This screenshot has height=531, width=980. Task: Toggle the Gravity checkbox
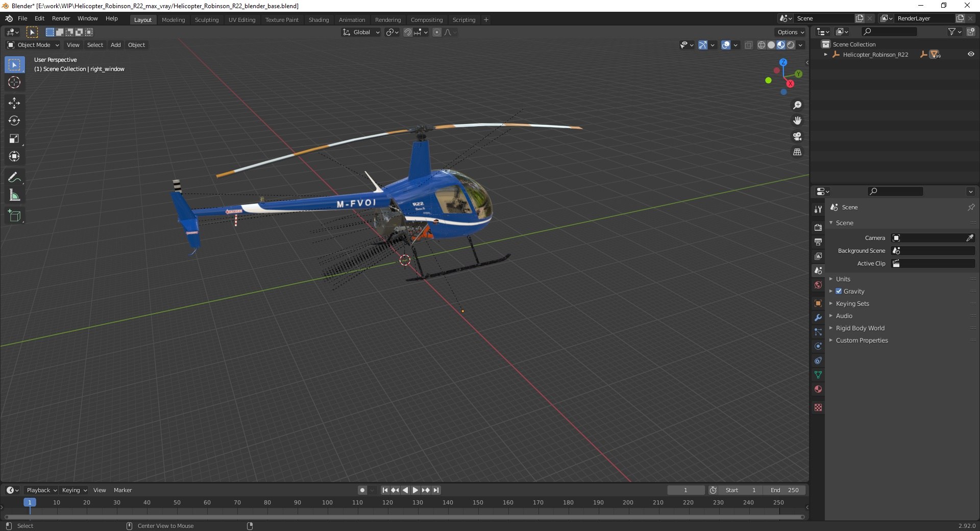pyautogui.click(x=839, y=291)
